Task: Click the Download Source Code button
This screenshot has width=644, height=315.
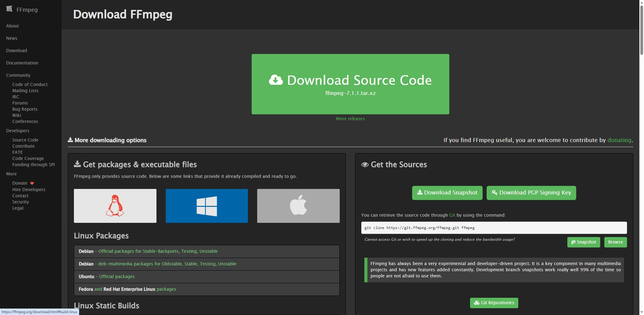Action: pyautogui.click(x=350, y=84)
